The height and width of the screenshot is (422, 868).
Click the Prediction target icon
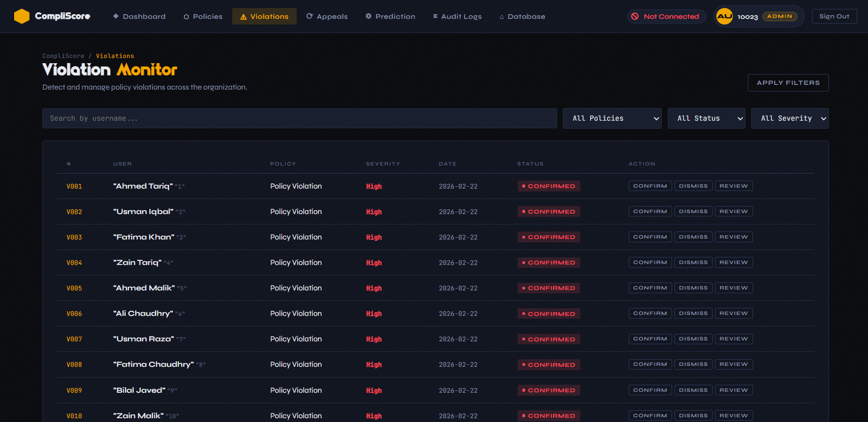pos(368,17)
